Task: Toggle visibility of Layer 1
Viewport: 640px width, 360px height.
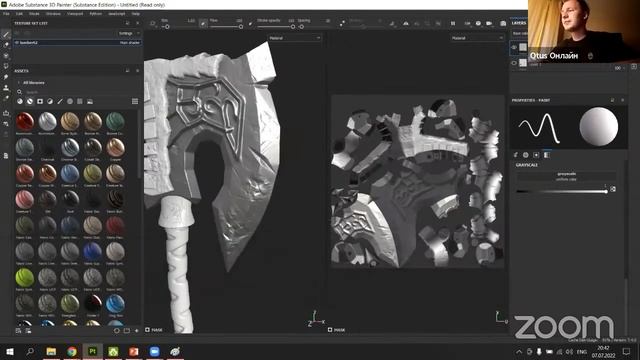Action: click(x=514, y=63)
